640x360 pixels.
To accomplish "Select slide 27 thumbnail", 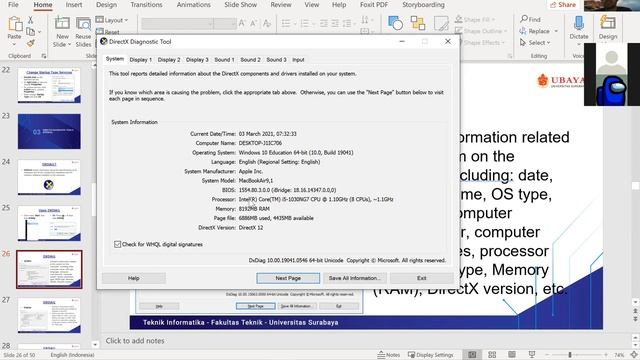I will (x=49, y=315).
